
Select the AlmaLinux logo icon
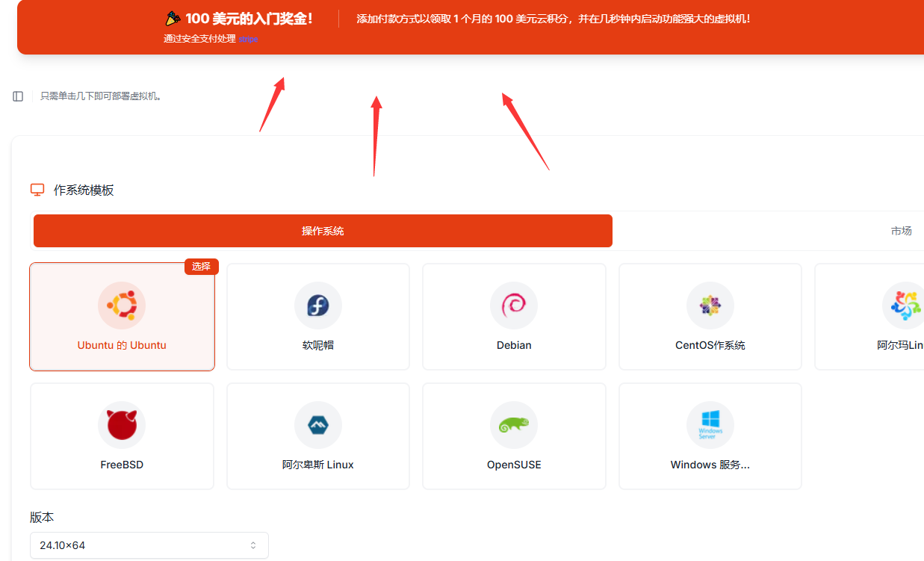click(x=905, y=306)
